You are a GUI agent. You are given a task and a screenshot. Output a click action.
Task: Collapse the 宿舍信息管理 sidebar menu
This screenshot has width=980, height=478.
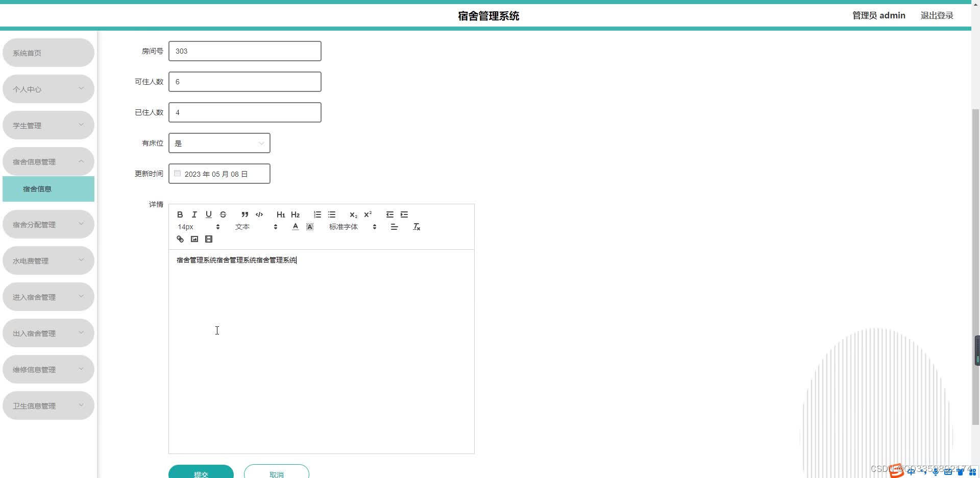pos(48,161)
